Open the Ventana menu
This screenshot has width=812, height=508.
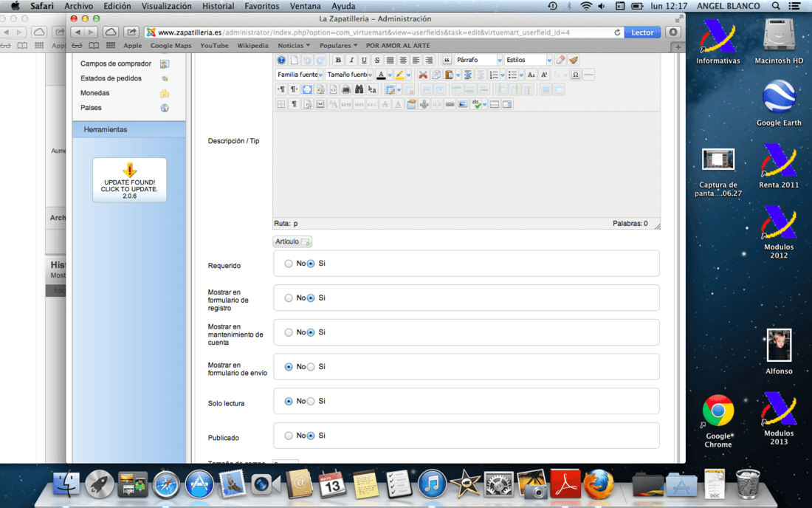pyautogui.click(x=305, y=6)
